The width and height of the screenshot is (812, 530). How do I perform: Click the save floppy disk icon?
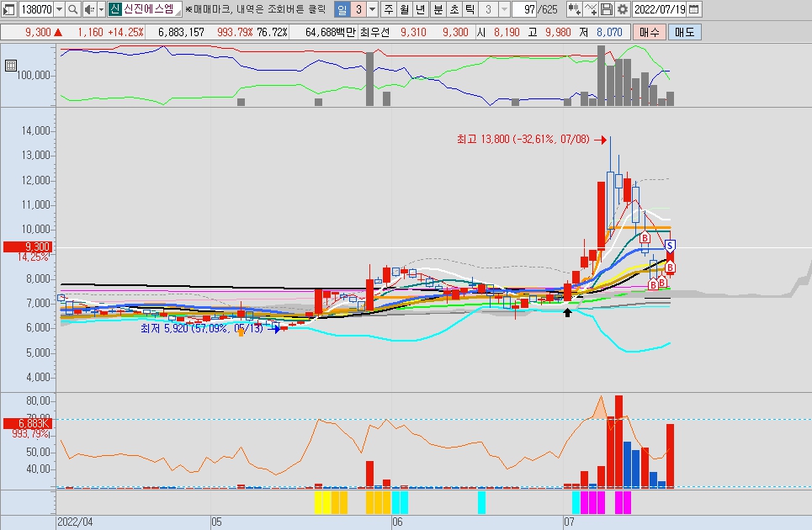pos(607,9)
